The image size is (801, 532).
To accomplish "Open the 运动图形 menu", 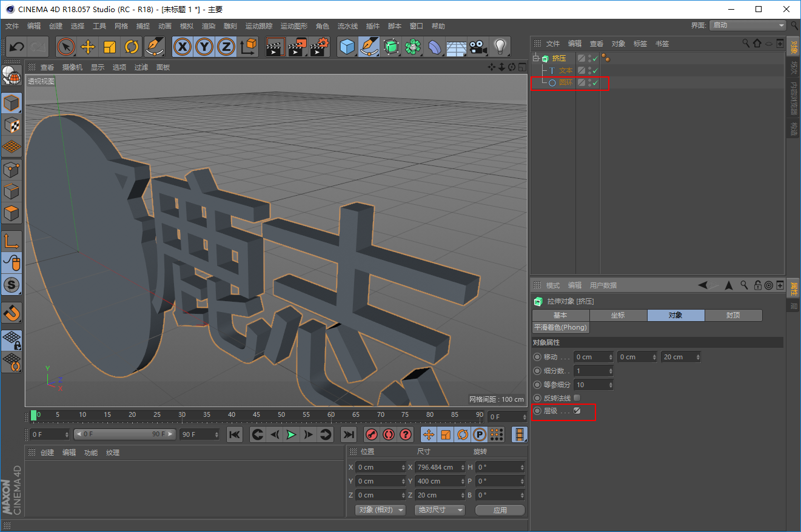I will click(x=294, y=26).
